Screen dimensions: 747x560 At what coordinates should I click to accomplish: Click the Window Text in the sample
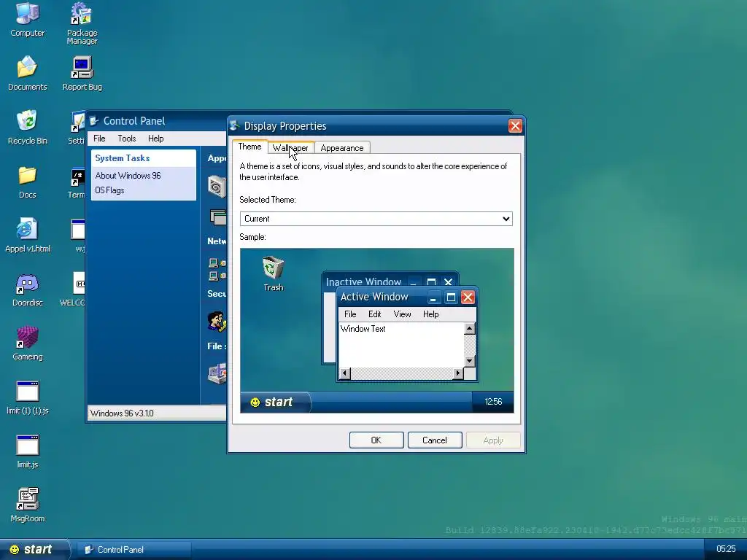[363, 329]
